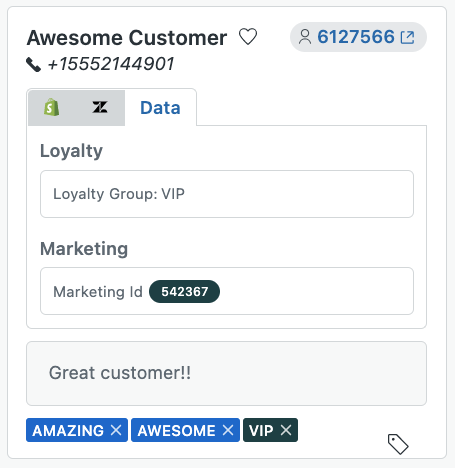455x468 pixels.
Task: Click the AMAZING tag label
Action: pos(68,430)
